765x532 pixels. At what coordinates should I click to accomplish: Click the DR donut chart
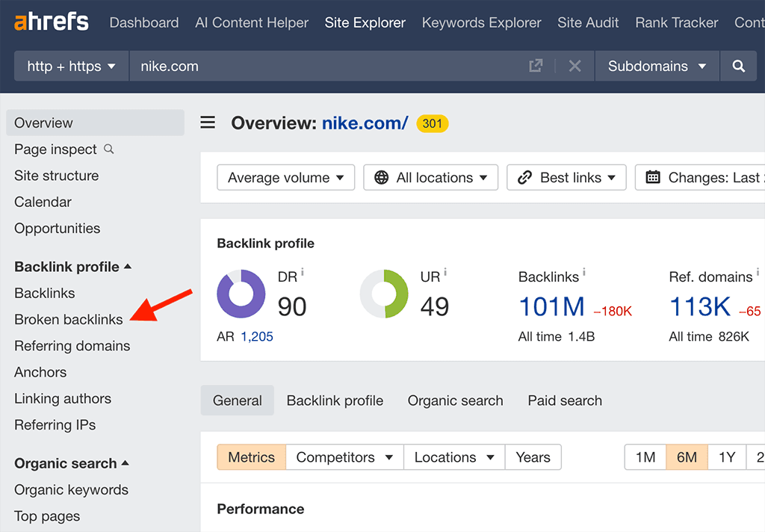point(241,294)
